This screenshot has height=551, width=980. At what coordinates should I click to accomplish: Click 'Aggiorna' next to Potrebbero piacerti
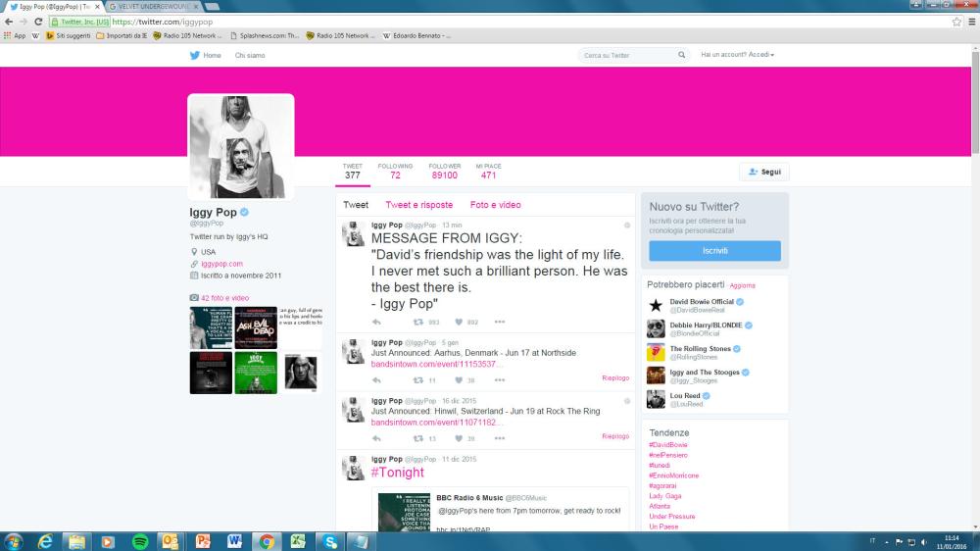click(x=743, y=286)
